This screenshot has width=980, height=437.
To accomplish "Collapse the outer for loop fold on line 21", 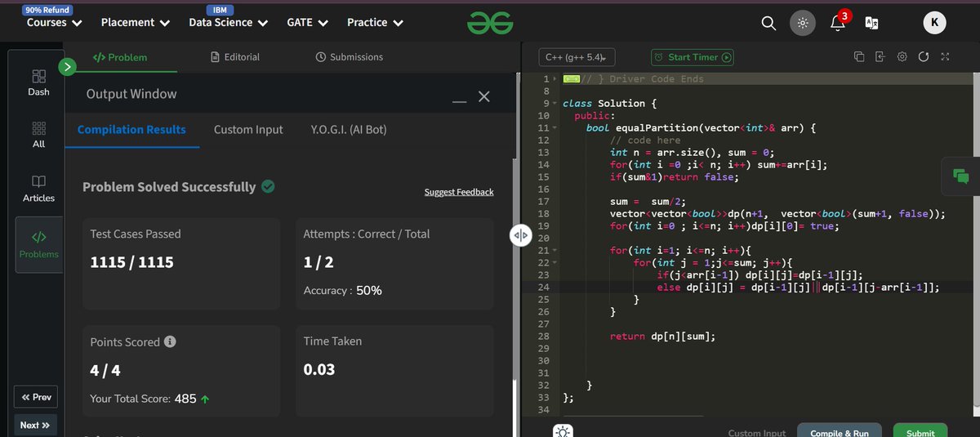I will (x=555, y=250).
